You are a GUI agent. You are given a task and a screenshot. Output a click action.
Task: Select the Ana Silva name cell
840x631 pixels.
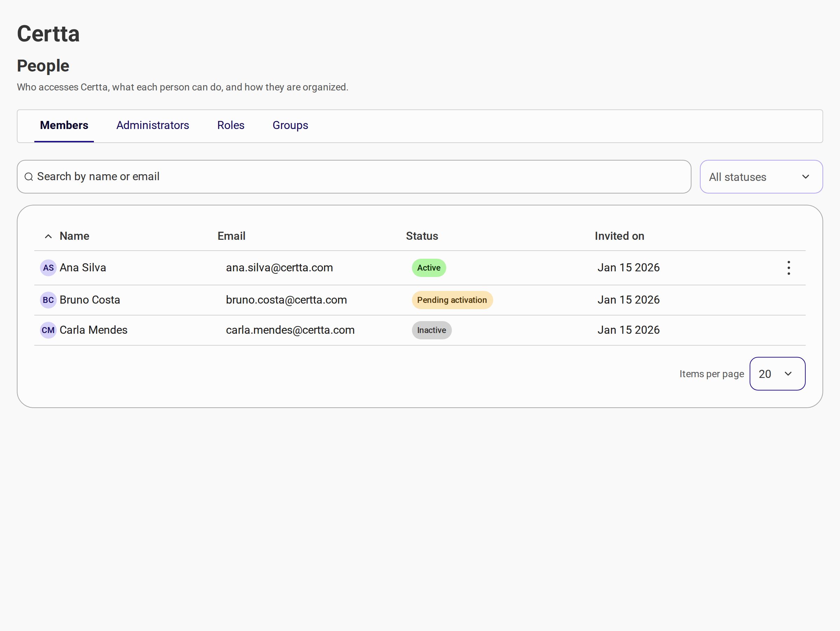(x=83, y=267)
